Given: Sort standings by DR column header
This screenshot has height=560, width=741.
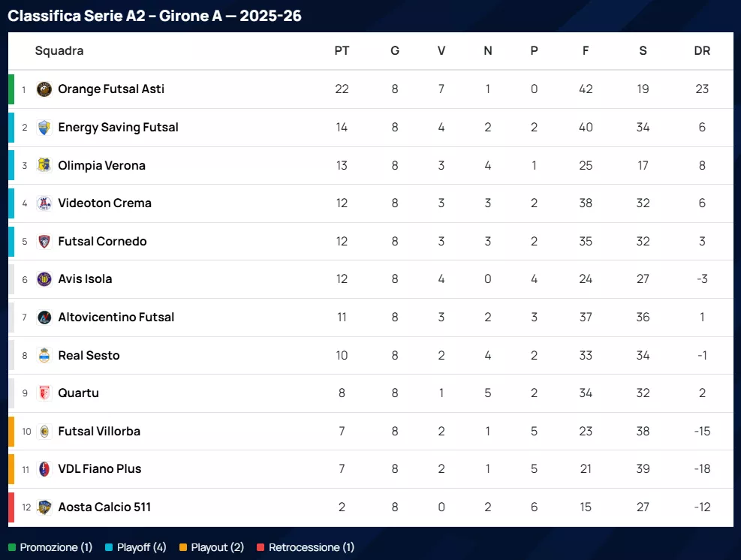Looking at the screenshot, I should click(x=702, y=51).
